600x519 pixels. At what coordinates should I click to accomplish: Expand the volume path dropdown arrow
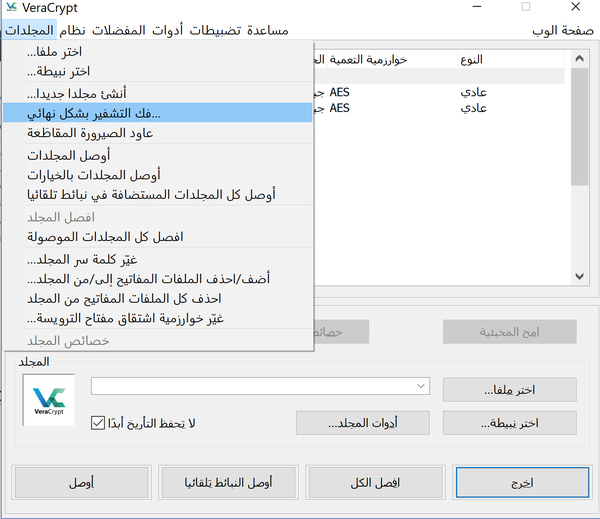[421, 386]
